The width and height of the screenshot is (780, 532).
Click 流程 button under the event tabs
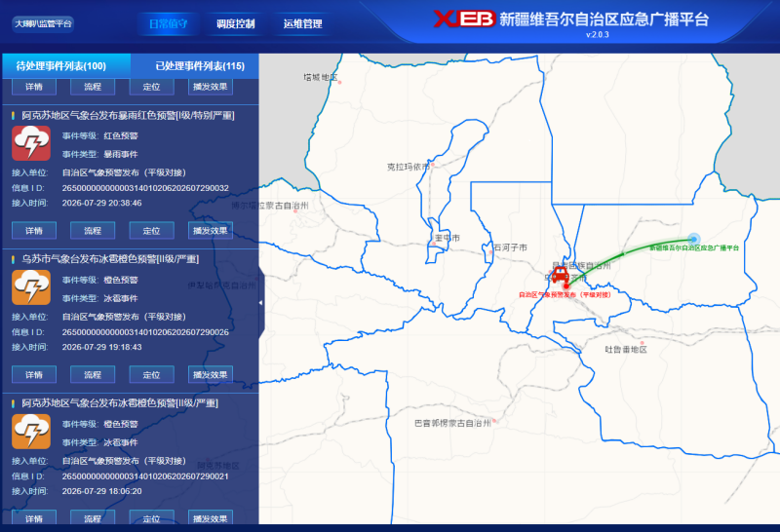click(93, 87)
